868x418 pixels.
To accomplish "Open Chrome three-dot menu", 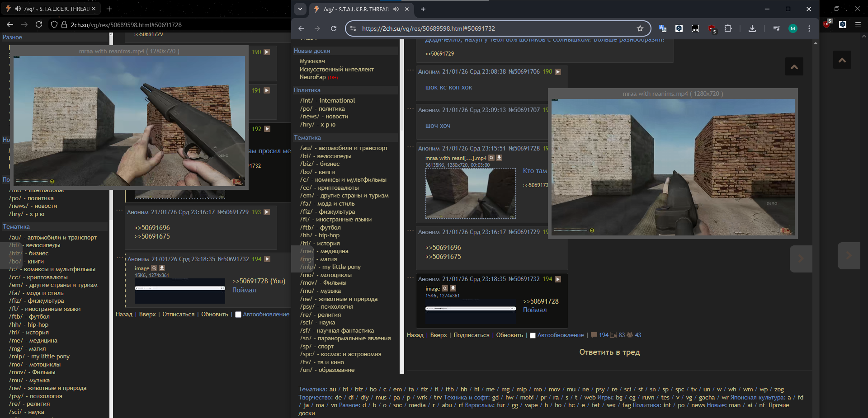I will [809, 28].
